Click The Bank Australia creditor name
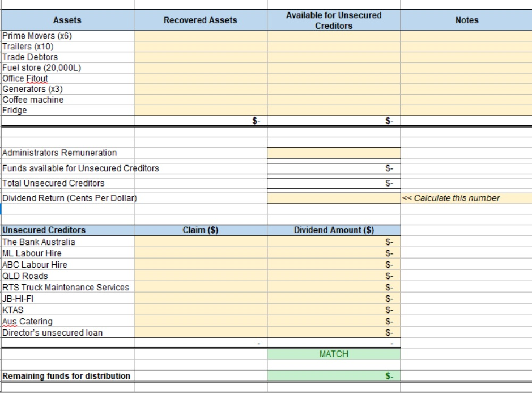This screenshot has width=532, height=393. 39,242
